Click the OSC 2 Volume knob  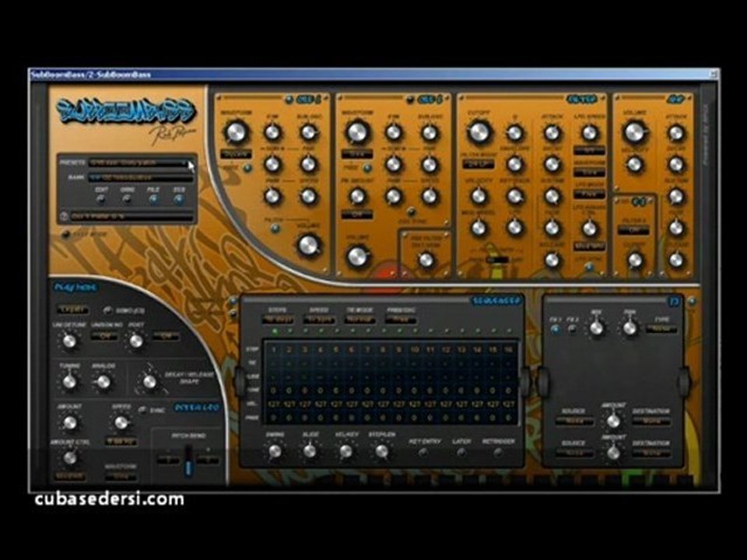tap(357, 257)
